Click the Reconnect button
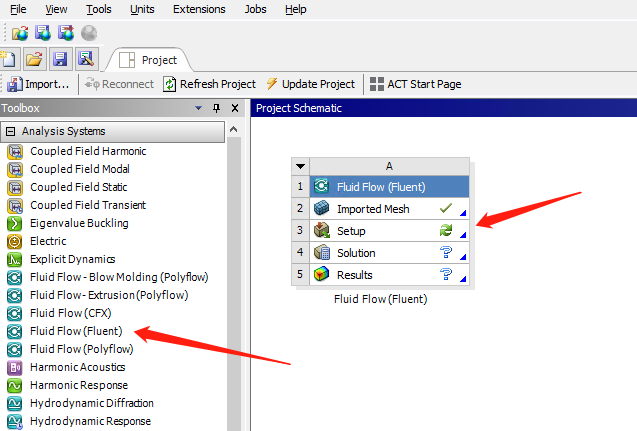This screenshot has height=431, width=637. [119, 84]
